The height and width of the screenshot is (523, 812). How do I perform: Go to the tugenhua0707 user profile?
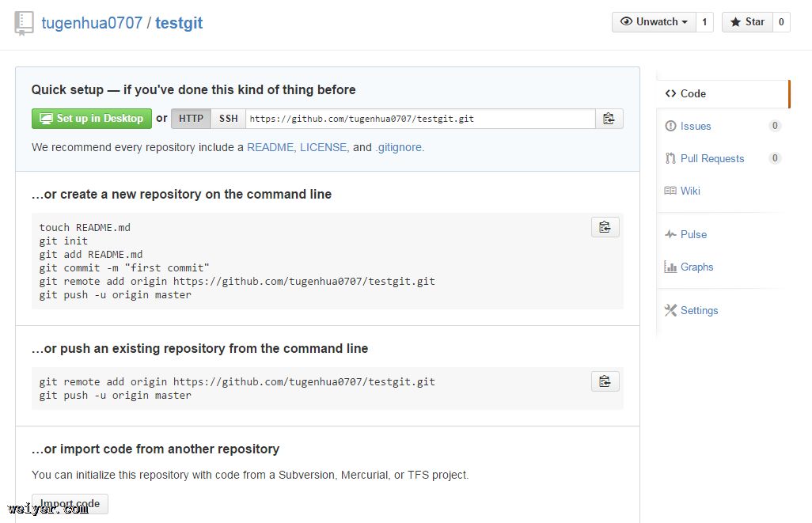(91, 23)
